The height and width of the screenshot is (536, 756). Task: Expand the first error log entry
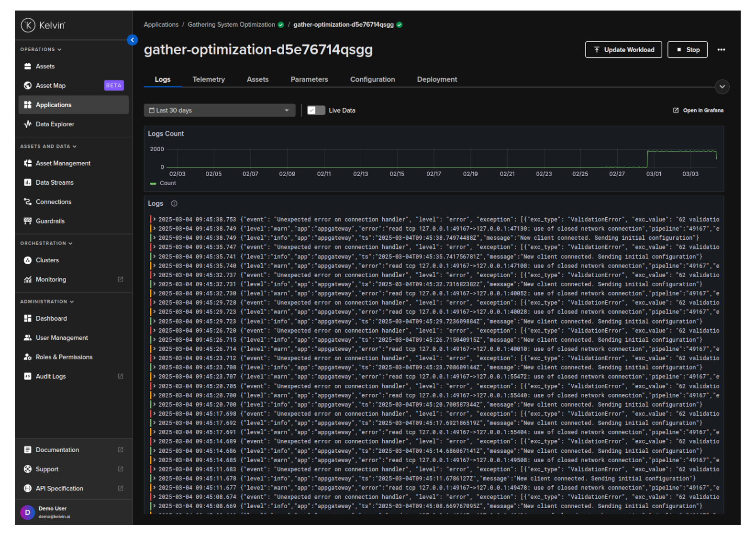155,220
